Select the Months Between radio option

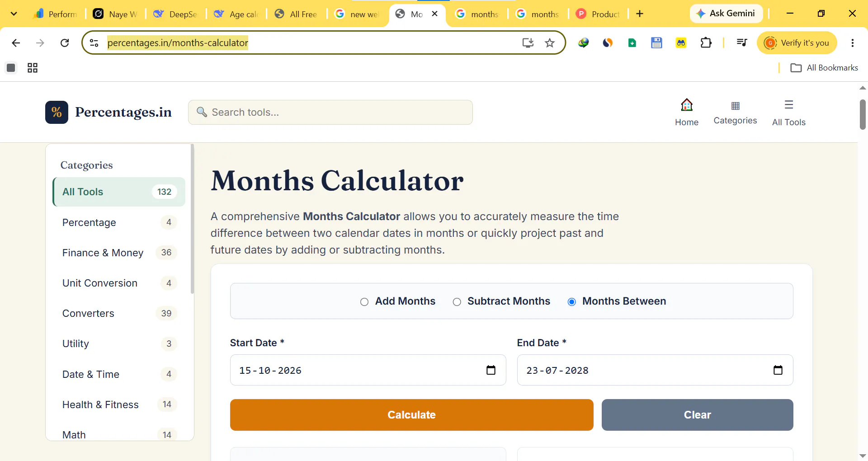pyautogui.click(x=571, y=302)
